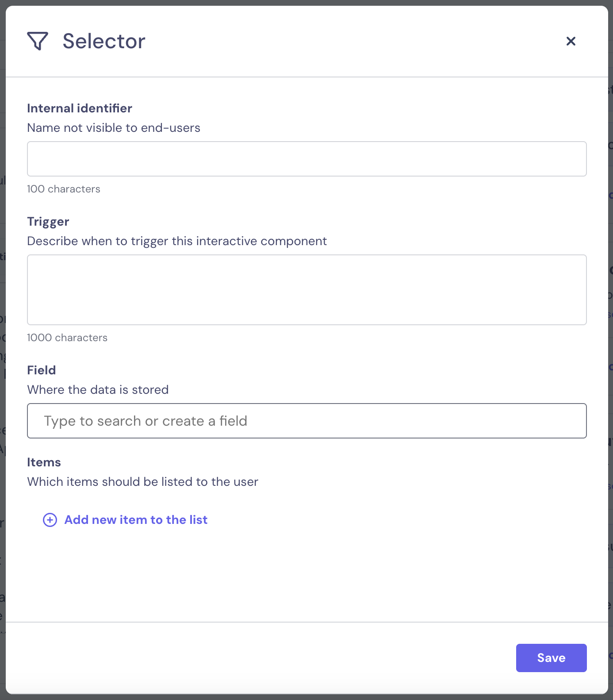Viewport: 613px width, 700px height.
Task: Click the 'Describe when to trigger' description
Action: coord(177,241)
